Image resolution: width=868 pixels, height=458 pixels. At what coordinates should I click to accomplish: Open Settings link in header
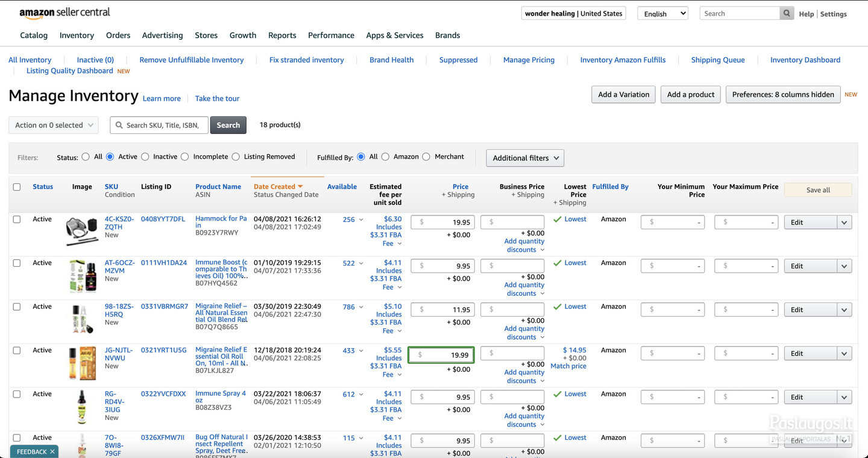tap(833, 14)
